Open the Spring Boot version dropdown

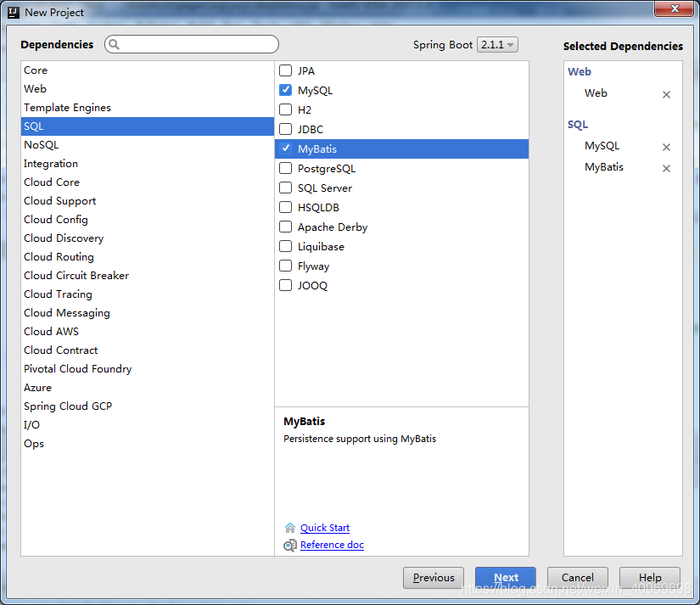point(497,45)
